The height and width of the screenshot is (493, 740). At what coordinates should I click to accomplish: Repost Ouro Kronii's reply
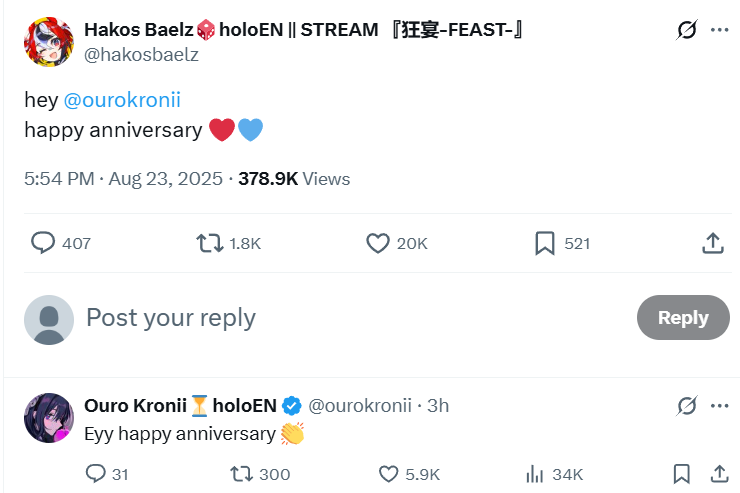[x=241, y=474]
